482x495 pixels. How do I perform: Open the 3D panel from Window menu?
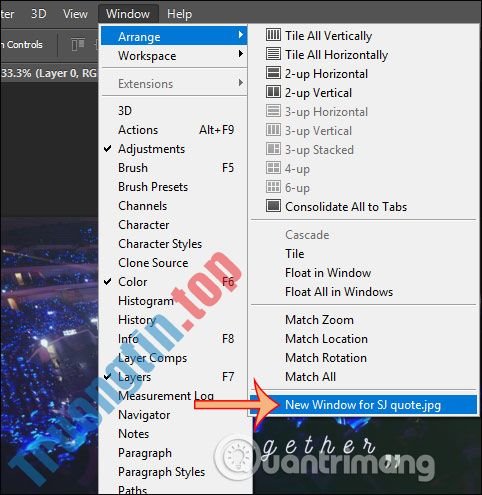point(125,111)
